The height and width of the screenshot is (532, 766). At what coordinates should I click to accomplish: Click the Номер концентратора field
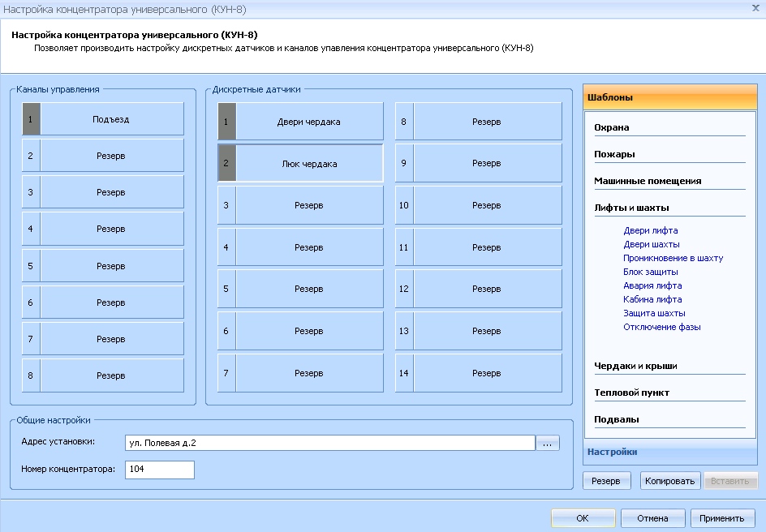coord(159,470)
